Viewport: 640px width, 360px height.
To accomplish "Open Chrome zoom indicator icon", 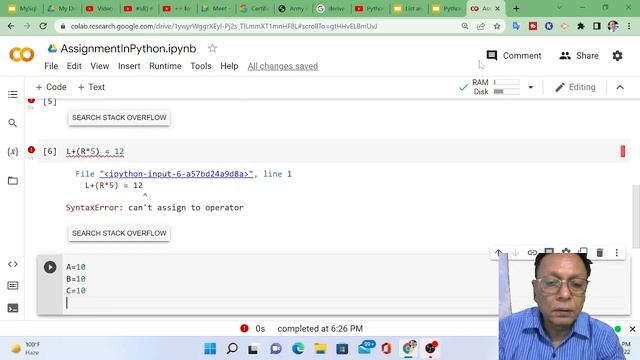I will (x=464, y=26).
